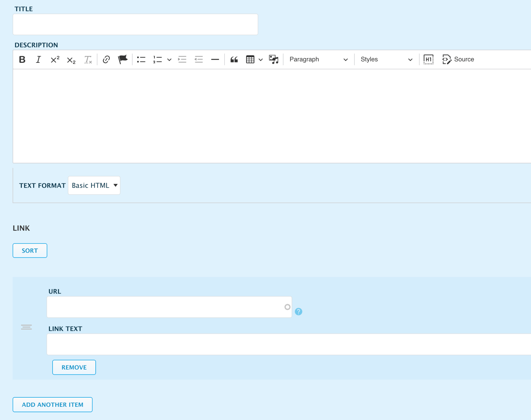
Task: Apply superscript formatting
Action: [55, 60]
